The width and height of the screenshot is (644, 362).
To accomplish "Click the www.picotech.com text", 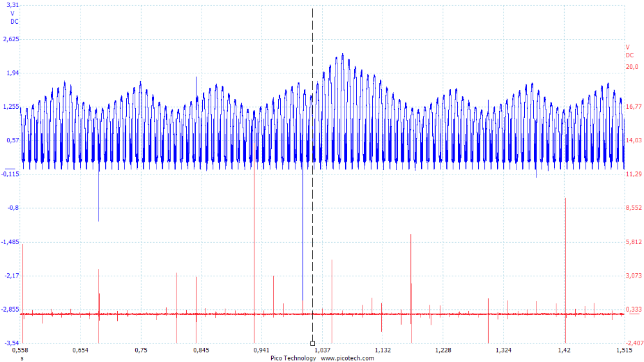I will (x=348, y=358).
